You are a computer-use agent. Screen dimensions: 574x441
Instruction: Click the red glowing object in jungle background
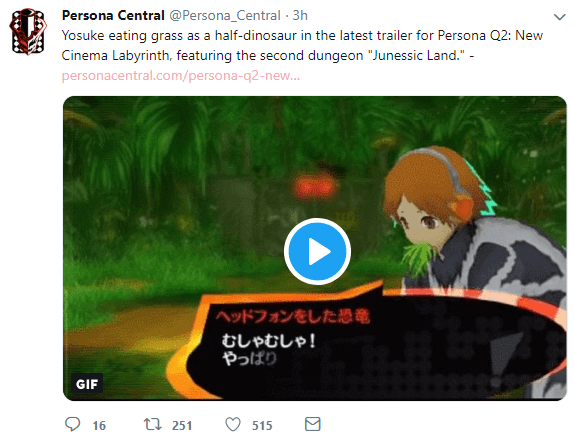click(313, 187)
